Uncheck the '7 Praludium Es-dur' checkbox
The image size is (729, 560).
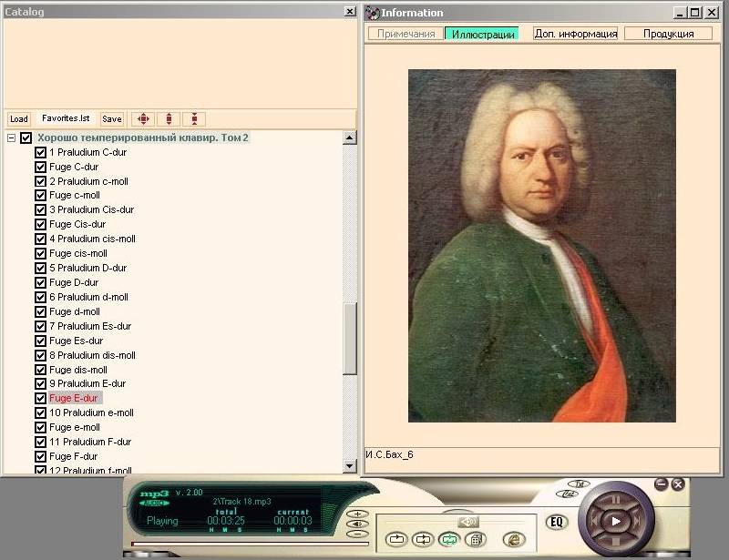click(40, 326)
